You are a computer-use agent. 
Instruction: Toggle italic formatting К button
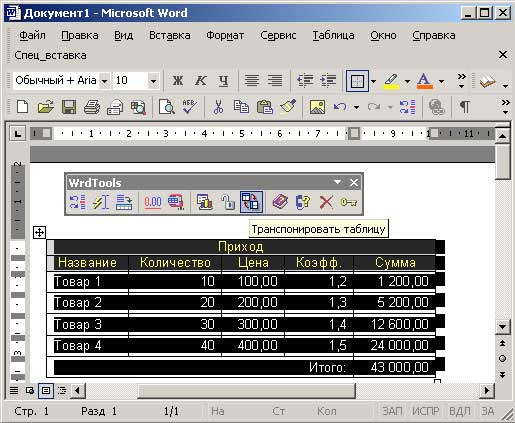pyautogui.click(x=201, y=81)
